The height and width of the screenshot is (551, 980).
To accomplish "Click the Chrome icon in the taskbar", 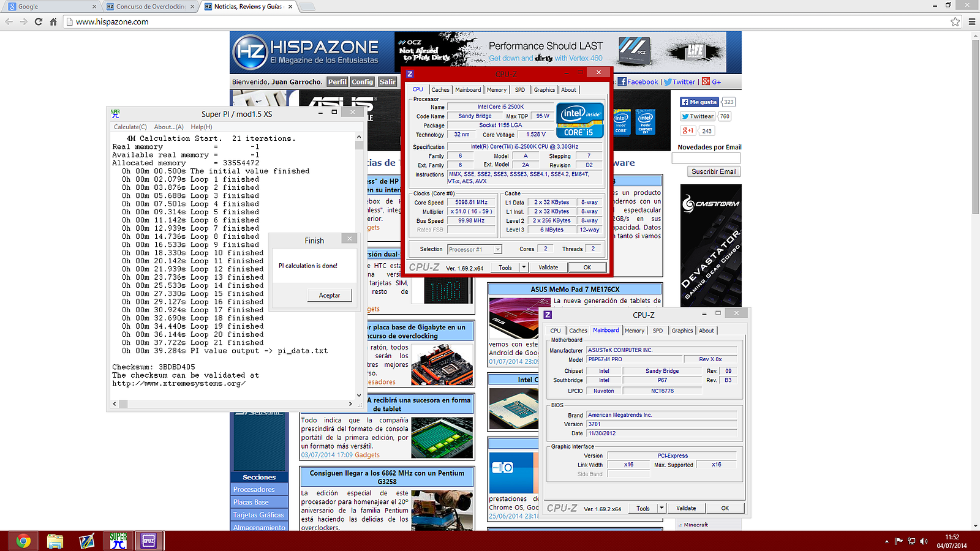I will tap(23, 541).
